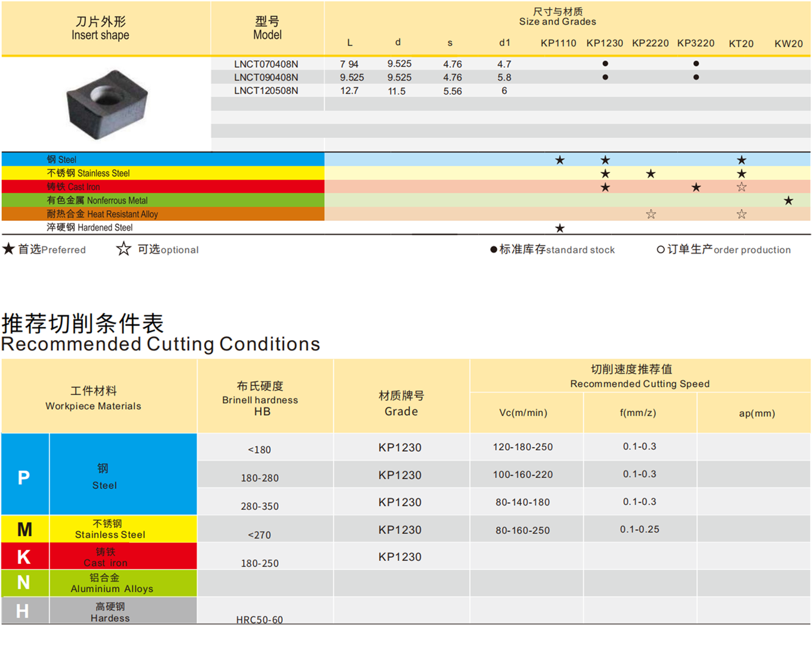812x650 pixels.
Task: Click the Vc(m/min) column header
Action: click(523, 413)
